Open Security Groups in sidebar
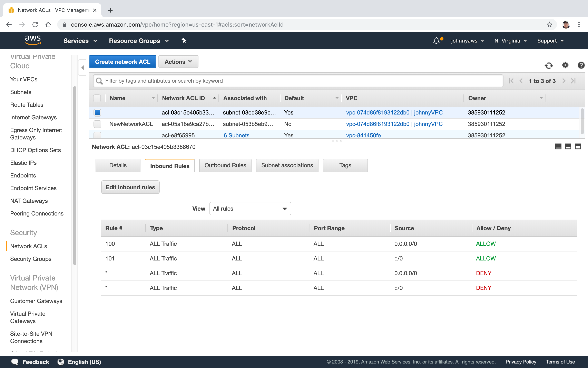Image resolution: width=588 pixels, height=368 pixels. point(31,259)
